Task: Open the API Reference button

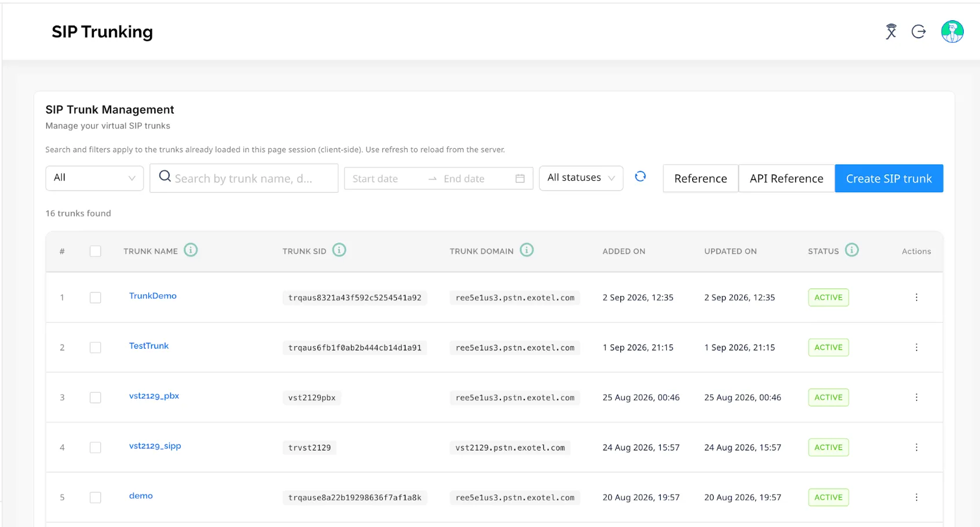Action: [786, 178]
